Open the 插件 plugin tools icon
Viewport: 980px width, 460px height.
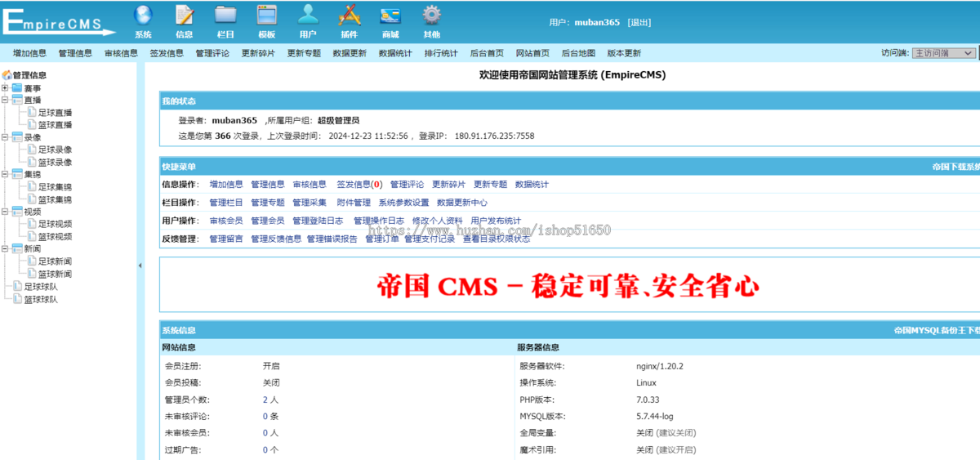click(350, 14)
